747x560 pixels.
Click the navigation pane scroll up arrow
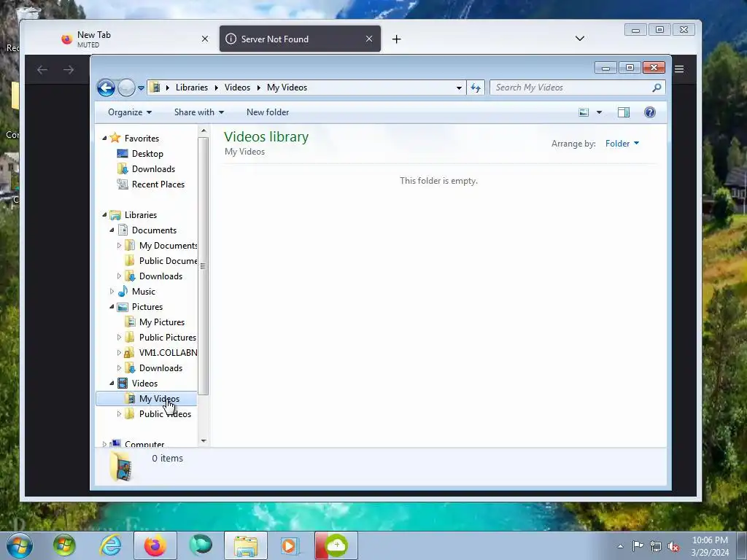tap(204, 131)
